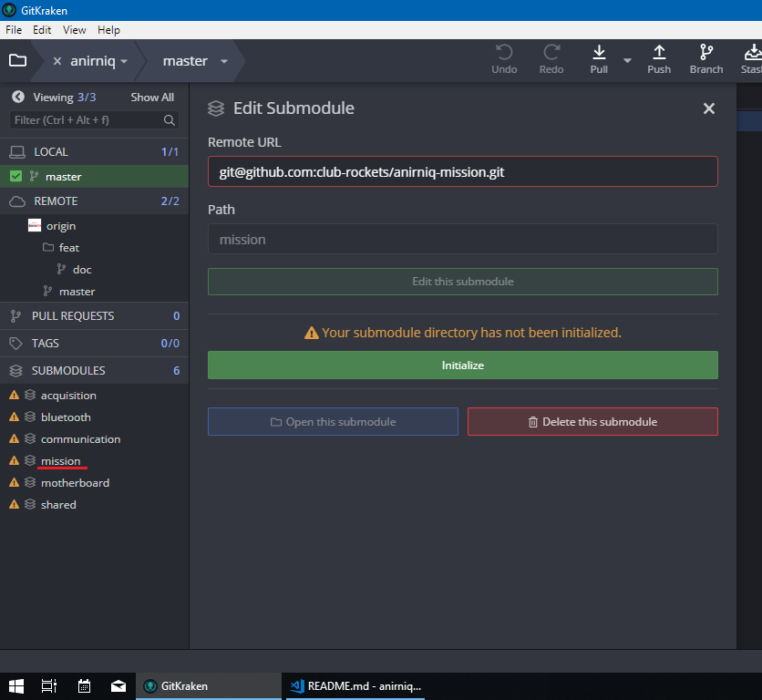Click the filter magnifier icon
The width and height of the screenshot is (762, 700).
click(x=170, y=120)
